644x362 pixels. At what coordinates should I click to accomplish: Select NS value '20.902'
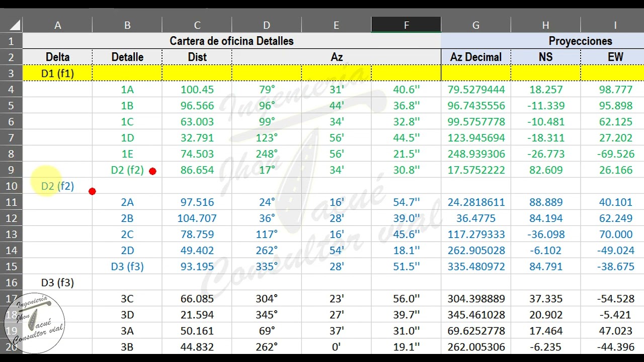(545, 314)
